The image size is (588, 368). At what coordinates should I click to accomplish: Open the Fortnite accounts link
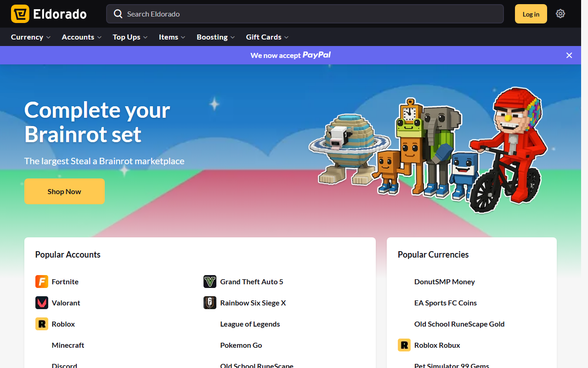[65, 282]
